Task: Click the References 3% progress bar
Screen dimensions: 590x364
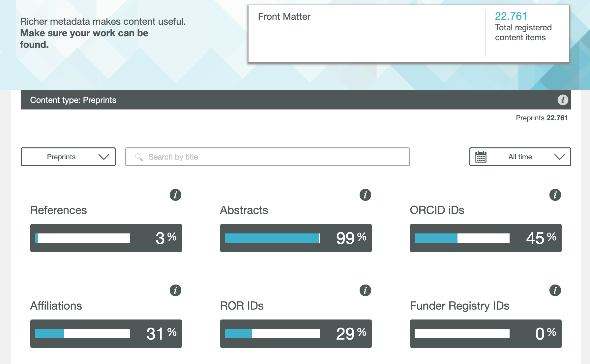Action: point(82,238)
